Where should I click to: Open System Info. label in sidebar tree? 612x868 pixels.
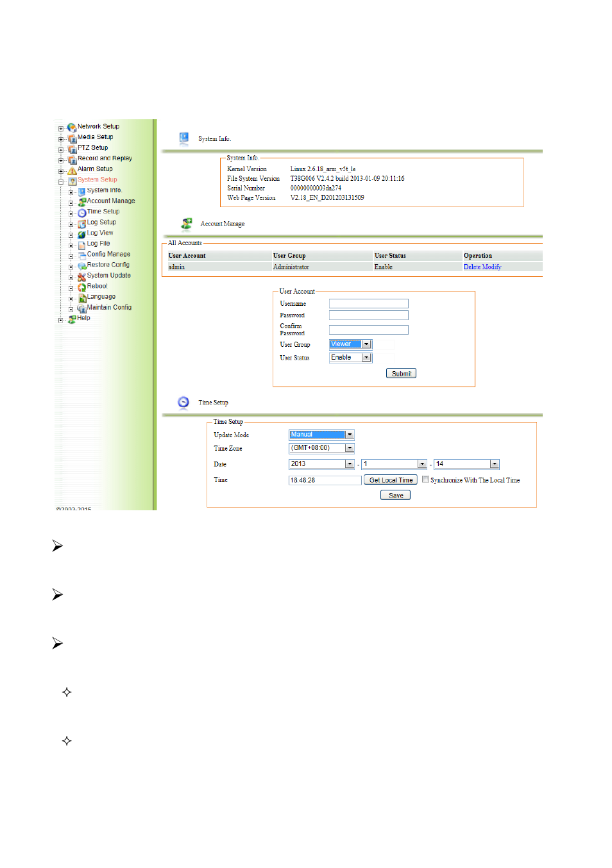(x=105, y=190)
